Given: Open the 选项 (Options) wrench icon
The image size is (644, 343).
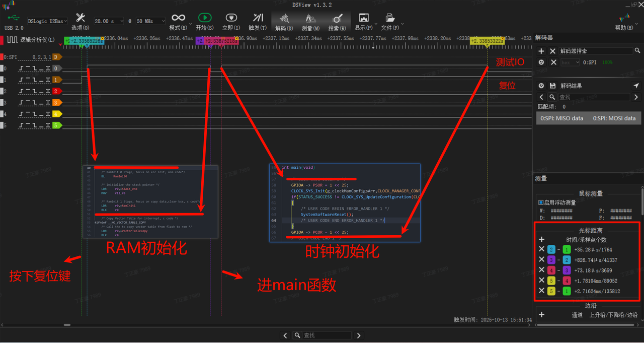Looking at the screenshot, I should (80, 18).
